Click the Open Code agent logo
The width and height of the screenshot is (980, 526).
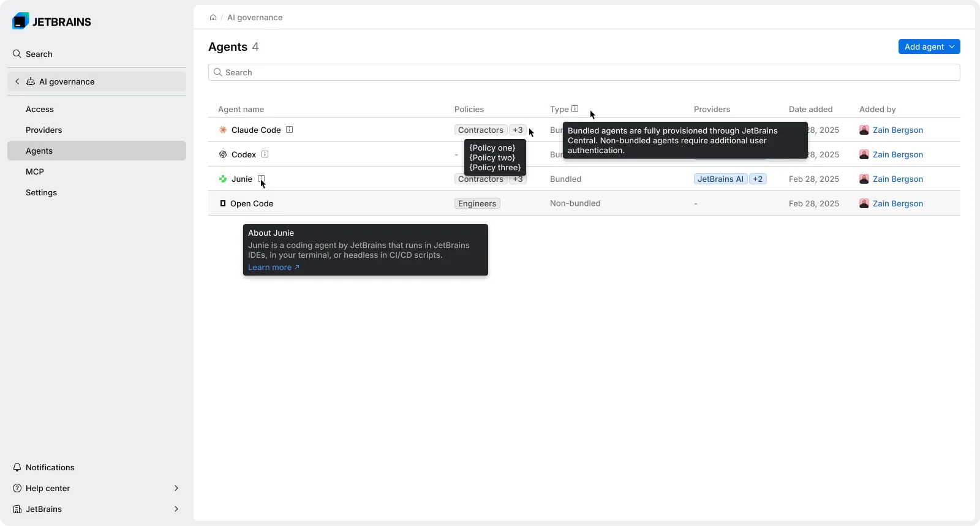[223, 203]
